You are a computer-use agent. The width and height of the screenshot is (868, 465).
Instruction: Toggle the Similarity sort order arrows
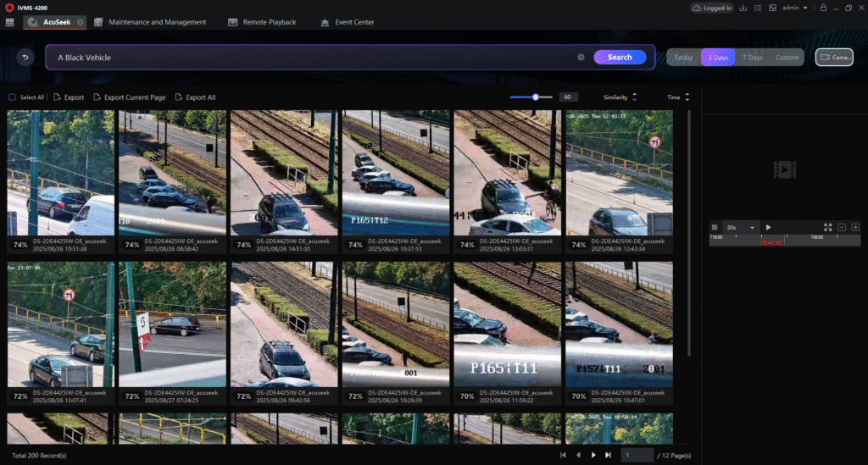coord(634,97)
